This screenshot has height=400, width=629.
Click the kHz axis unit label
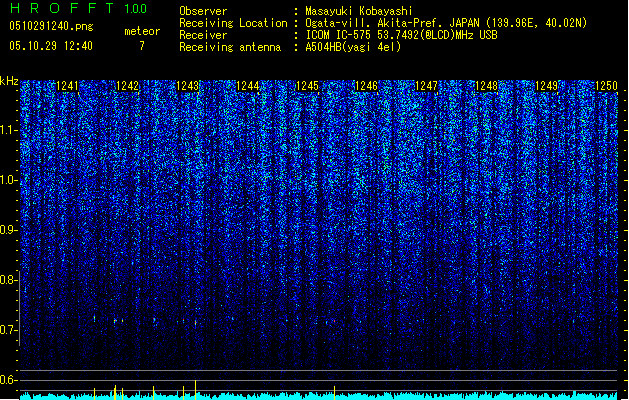pos(9,81)
